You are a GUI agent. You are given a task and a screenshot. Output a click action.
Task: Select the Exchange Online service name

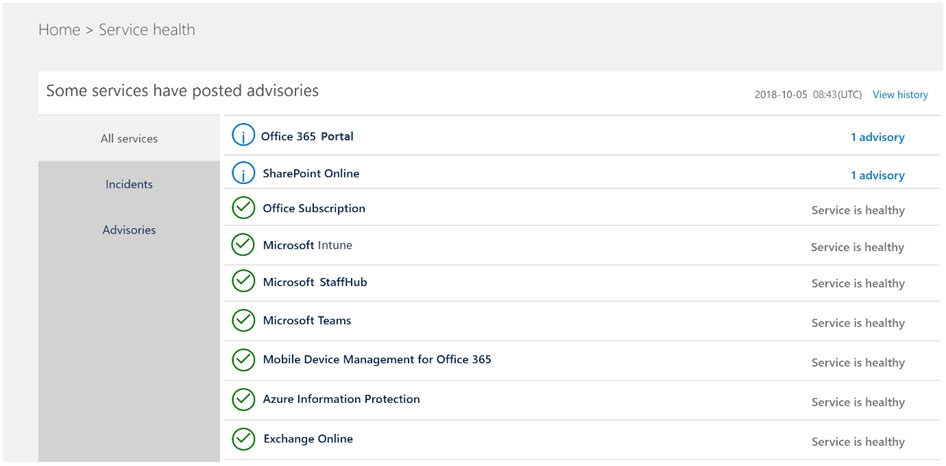308,439
